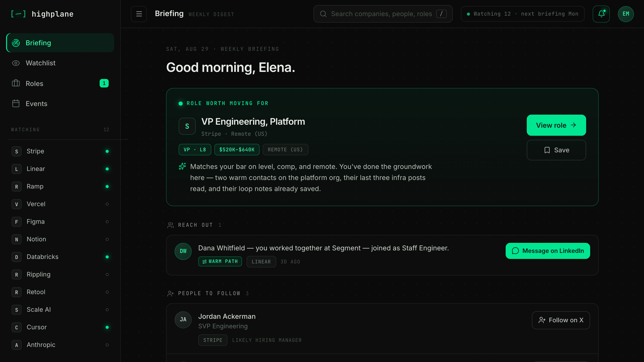Click the sparkle AI insight icon
The width and height of the screenshot is (644, 362).
click(x=182, y=166)
